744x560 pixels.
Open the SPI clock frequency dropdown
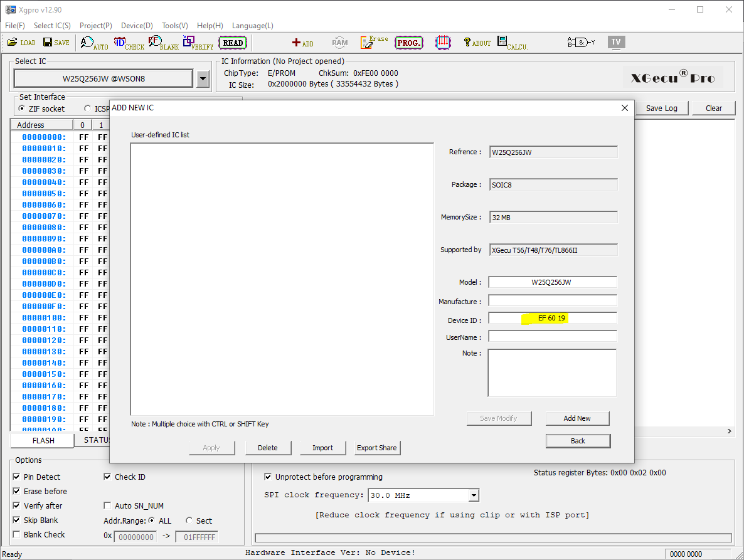click(474, 495)
